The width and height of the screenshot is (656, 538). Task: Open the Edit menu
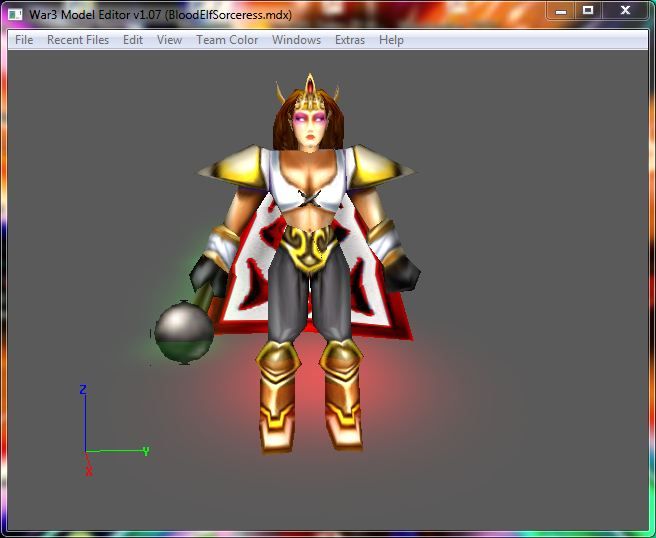point(133,40)
